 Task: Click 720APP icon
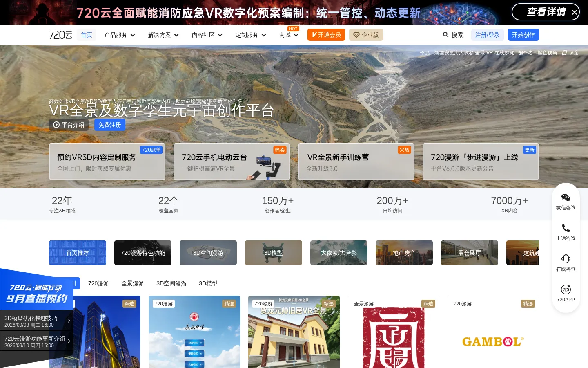(x=566, y=289)
